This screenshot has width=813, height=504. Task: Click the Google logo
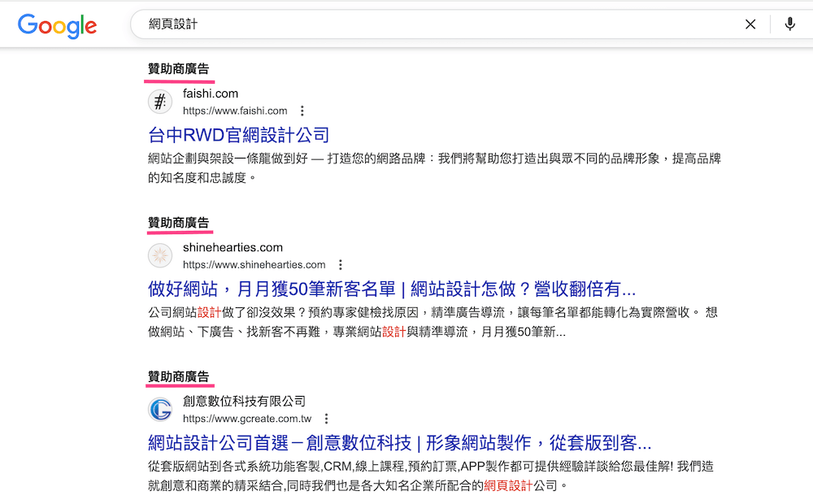pos(57,25)
